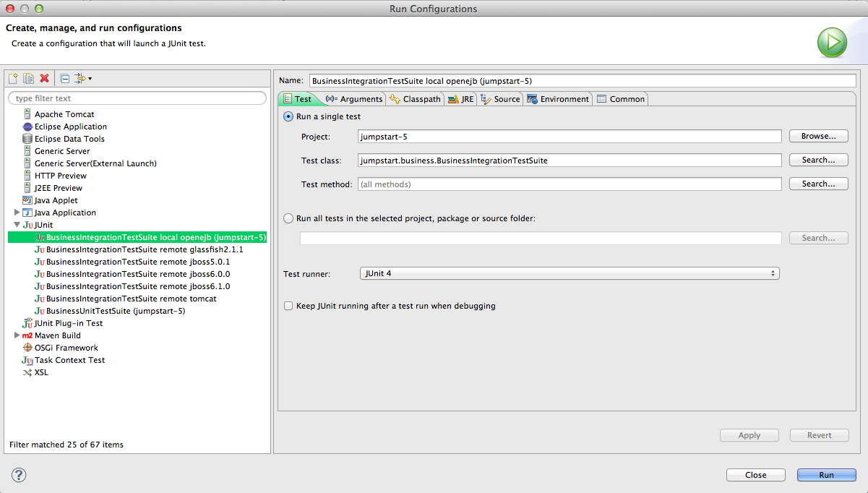The width and height of the screenshot is (868, 493).
Task: Open the Help question mark icon
Action: 19,475
